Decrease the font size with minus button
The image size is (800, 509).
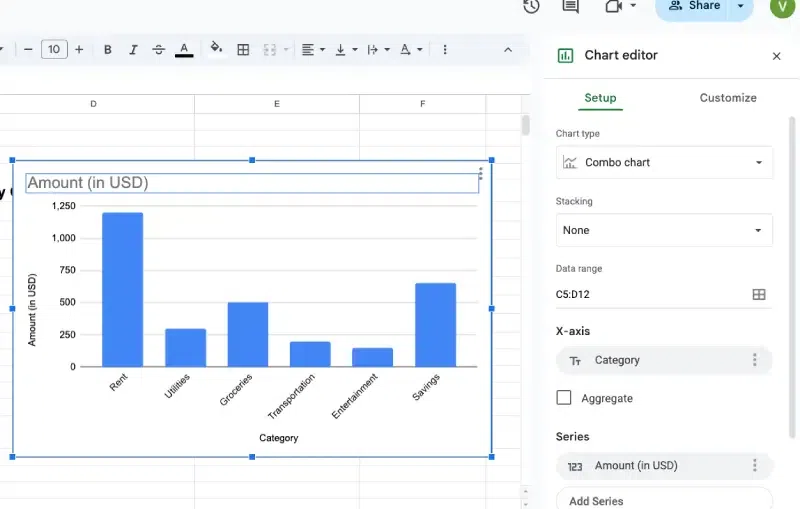coord(28,49)
